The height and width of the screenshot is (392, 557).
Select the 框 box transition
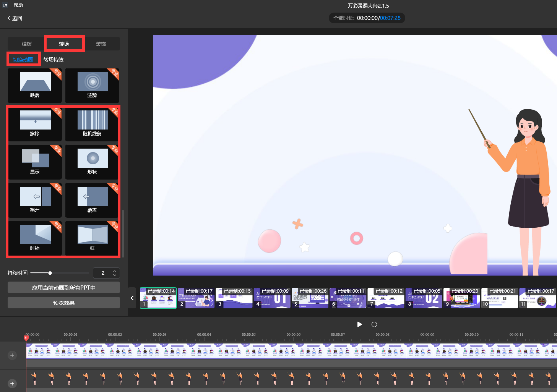point(92,238)
